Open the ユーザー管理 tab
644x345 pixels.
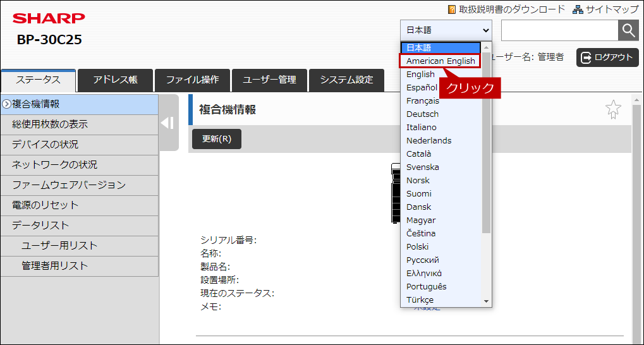pos(269,80)
